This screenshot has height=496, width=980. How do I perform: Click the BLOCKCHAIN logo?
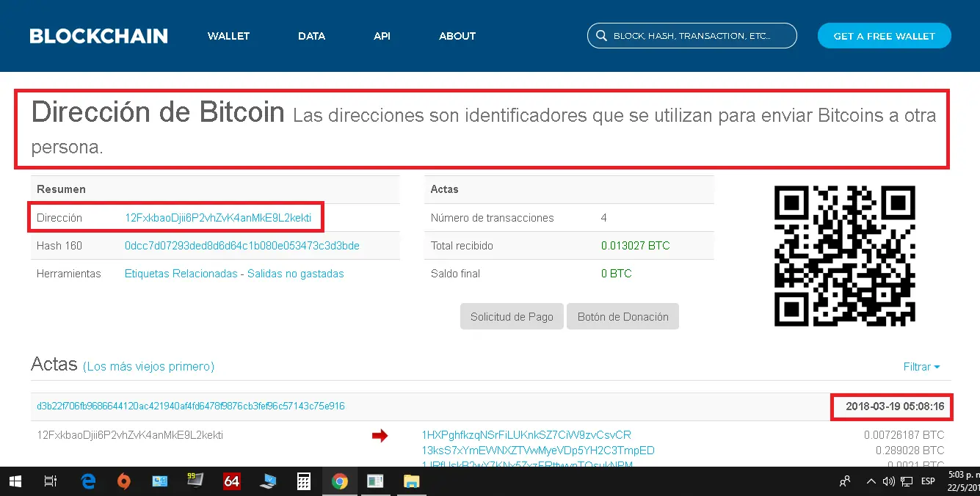[98, 36]
